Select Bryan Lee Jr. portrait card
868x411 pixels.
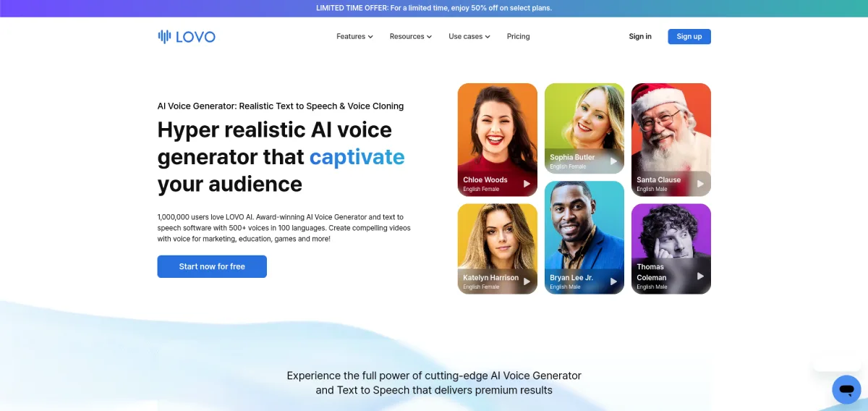(x=584, y=237)
